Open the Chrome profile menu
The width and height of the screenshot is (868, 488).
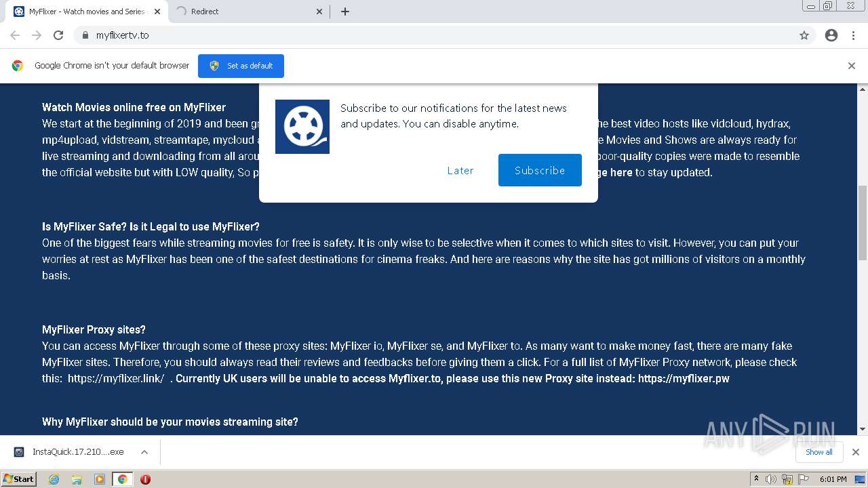coord(831,35)
